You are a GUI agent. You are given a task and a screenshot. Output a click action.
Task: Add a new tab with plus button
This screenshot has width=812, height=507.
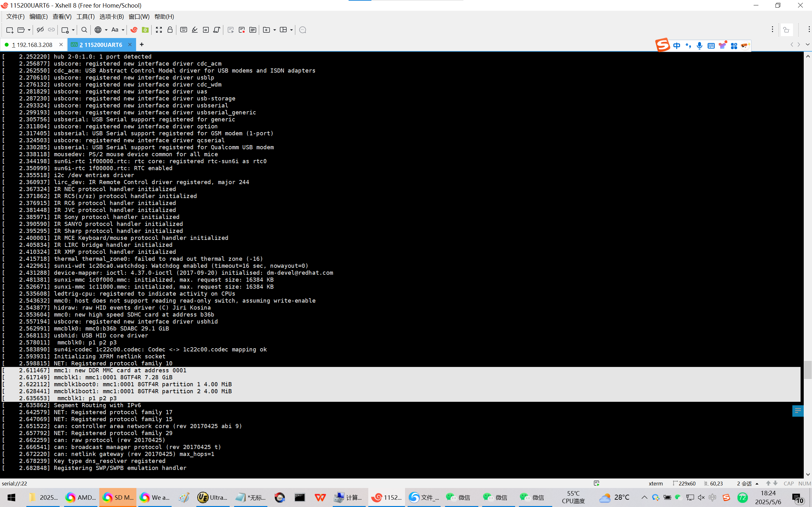(141, 45)
